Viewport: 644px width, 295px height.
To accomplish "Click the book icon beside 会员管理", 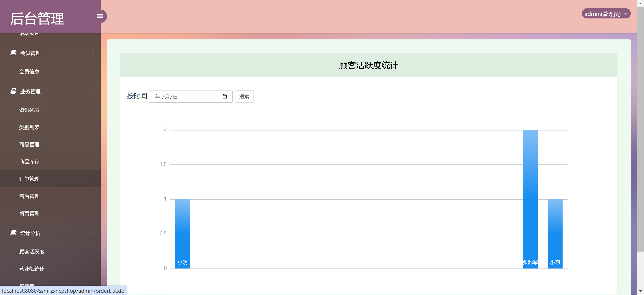I will coord(13,53).
